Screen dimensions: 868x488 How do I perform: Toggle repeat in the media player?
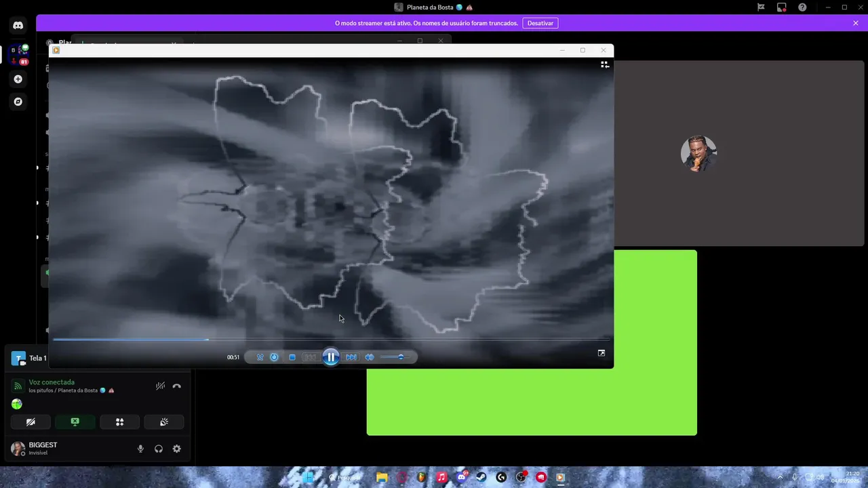tap(274, 357)
